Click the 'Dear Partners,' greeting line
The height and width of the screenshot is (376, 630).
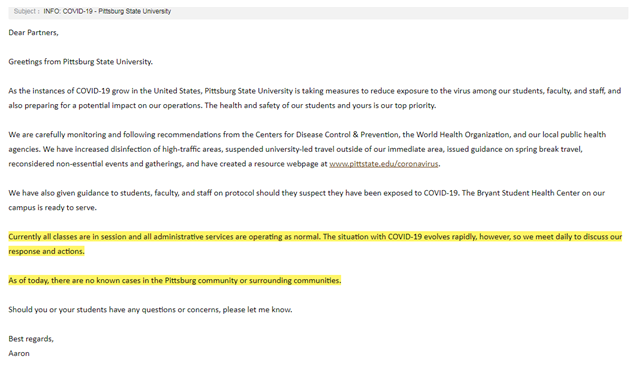pos(33,33)
